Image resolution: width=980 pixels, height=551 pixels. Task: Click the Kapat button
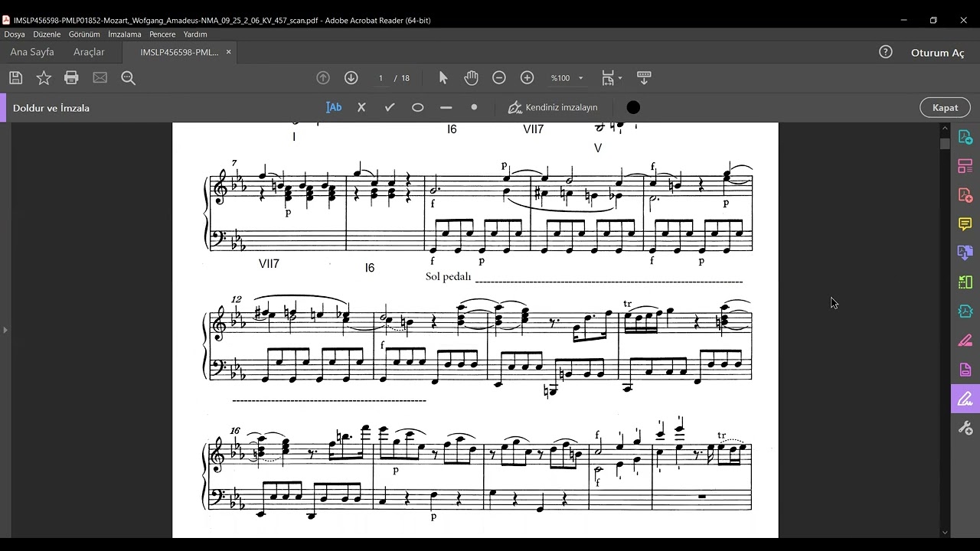point(945,108)
